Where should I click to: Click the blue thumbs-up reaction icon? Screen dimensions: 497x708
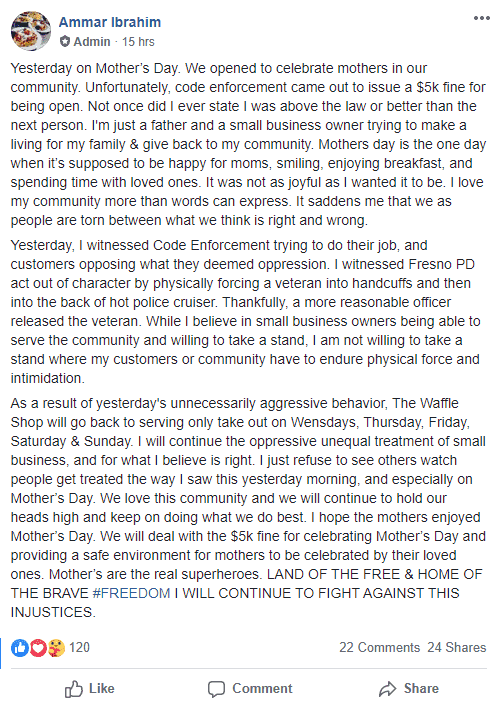click(20, 647)
